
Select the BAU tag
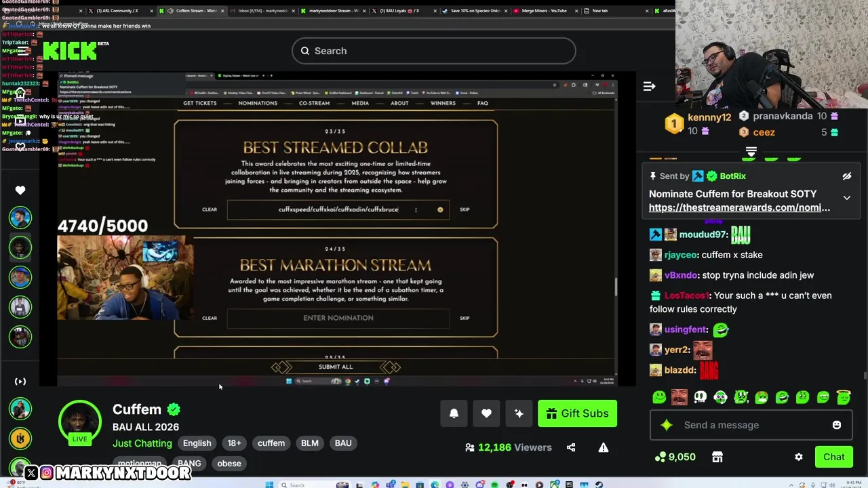pyautogui.click(x=343, y=443)
